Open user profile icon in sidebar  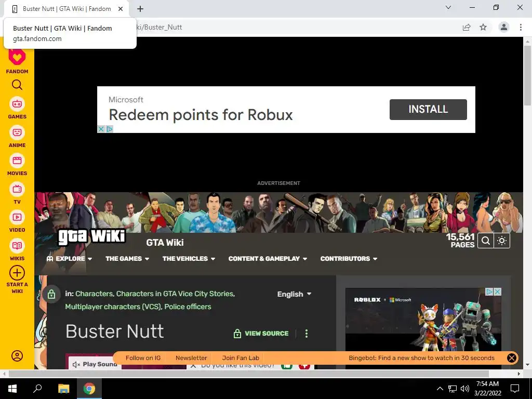17,356
